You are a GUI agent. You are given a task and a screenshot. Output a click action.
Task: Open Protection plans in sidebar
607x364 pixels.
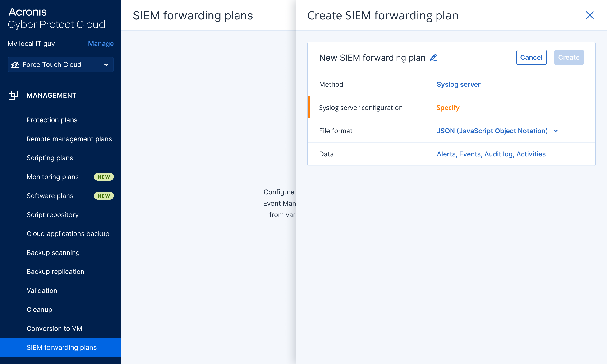pos(52,120)
